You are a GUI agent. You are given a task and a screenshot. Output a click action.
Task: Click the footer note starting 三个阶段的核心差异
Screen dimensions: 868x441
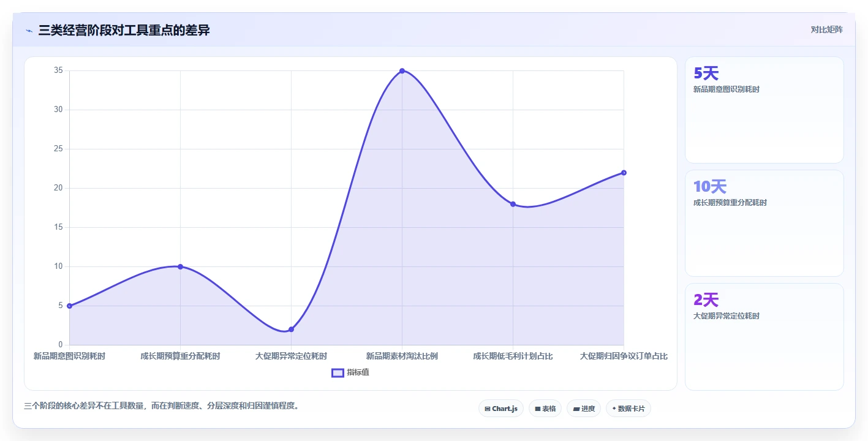coord(162,405)
